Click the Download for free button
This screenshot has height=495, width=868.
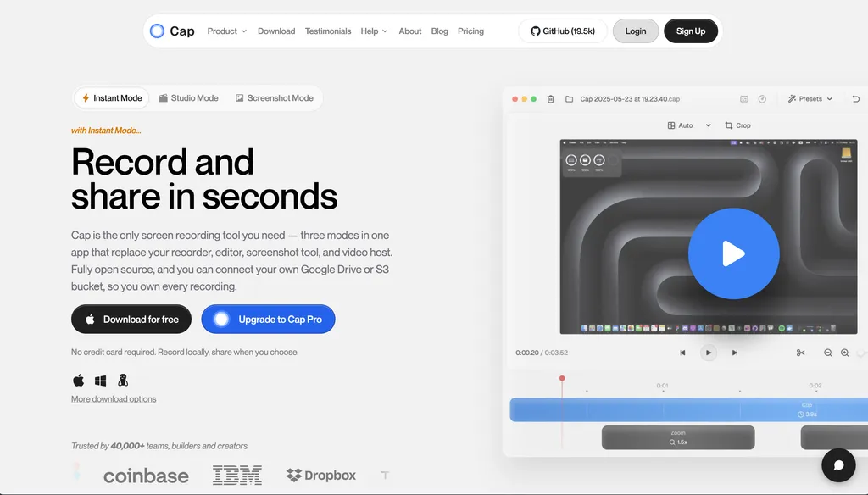pyautogui.click(x=131, y=320)
